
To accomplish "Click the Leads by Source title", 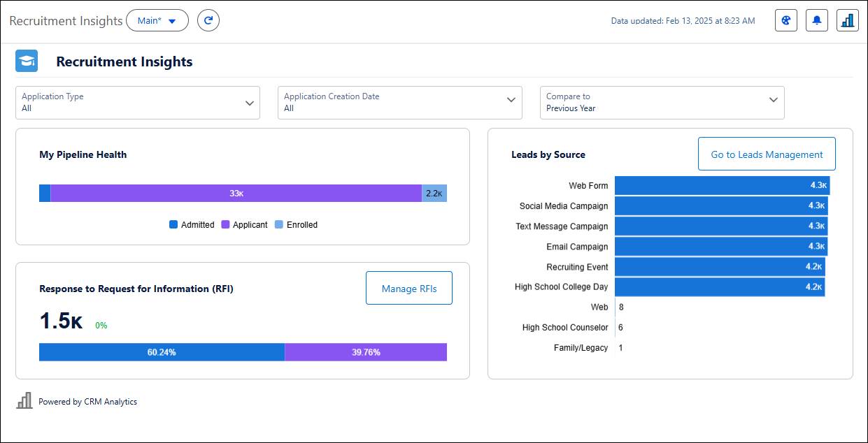I will (548, 154).
